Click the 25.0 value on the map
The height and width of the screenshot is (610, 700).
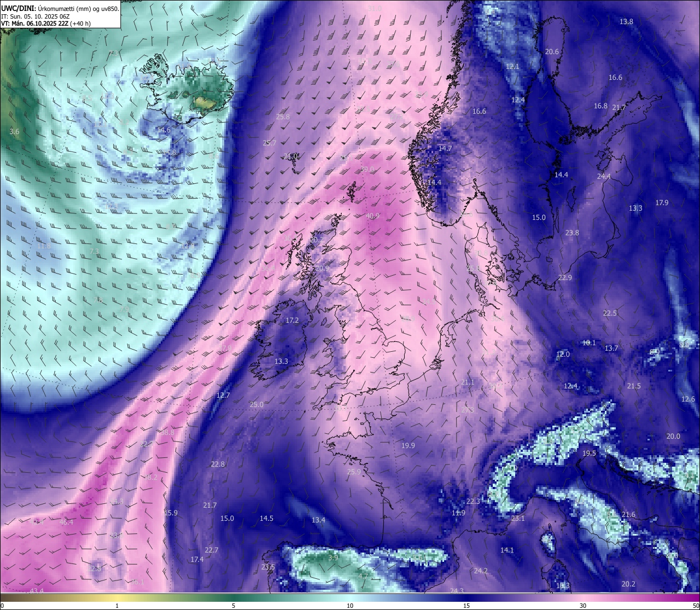(x=256, y=404)
